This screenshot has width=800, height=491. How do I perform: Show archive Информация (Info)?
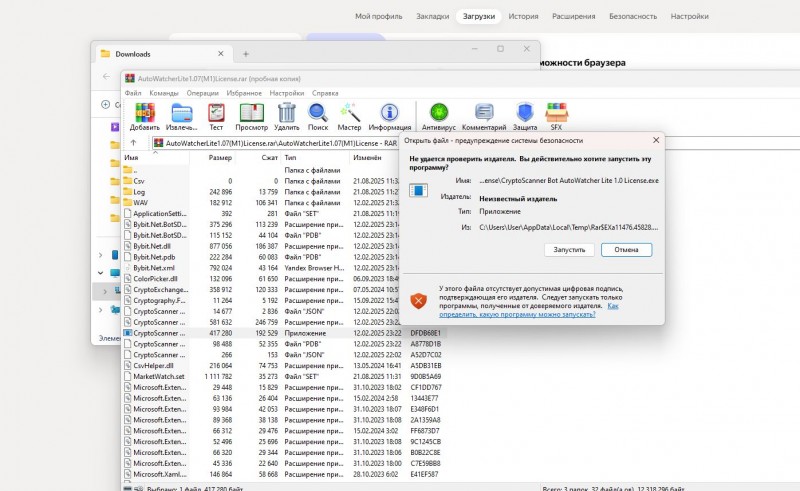pos(389,115)
